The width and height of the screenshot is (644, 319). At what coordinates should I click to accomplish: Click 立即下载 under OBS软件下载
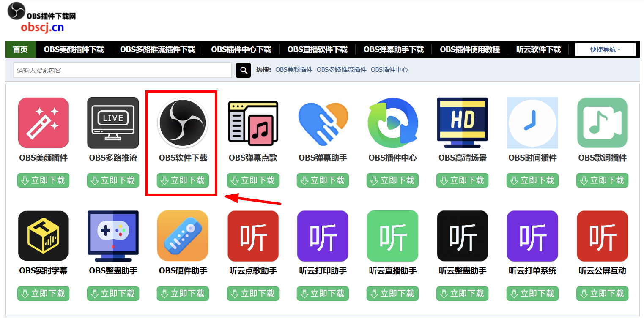(x=183, y=180)
